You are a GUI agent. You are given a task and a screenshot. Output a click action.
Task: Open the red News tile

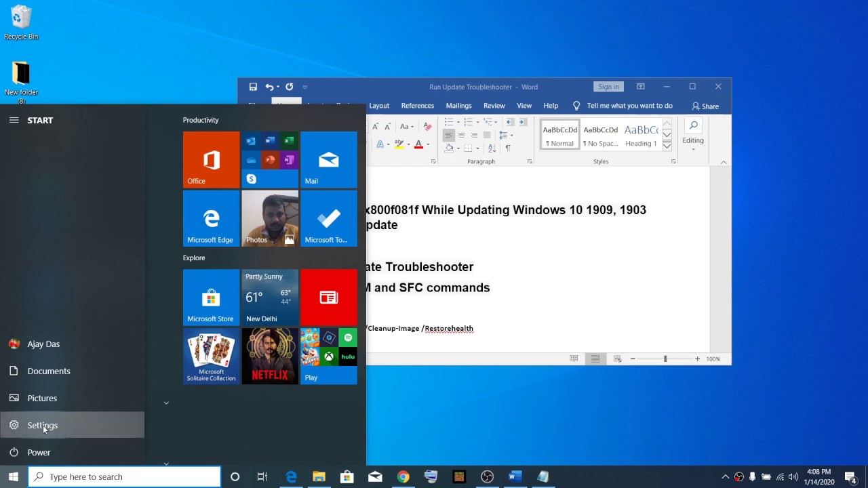328,298
